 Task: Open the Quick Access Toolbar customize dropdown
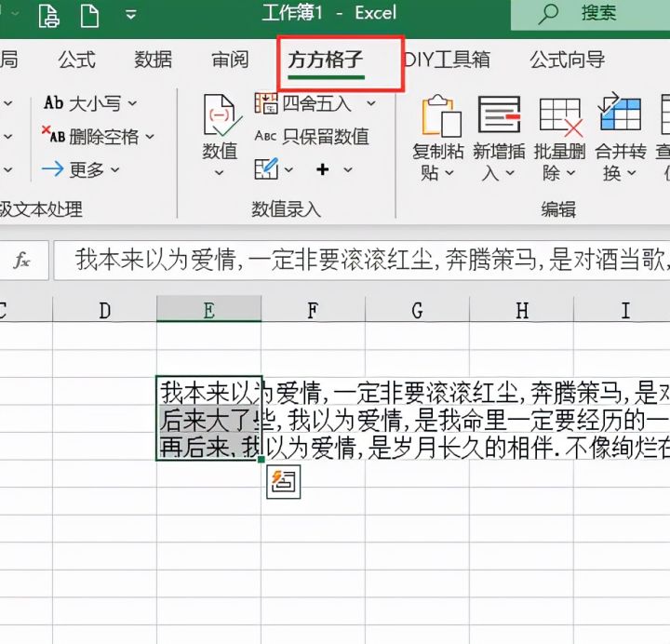point(131,15)
